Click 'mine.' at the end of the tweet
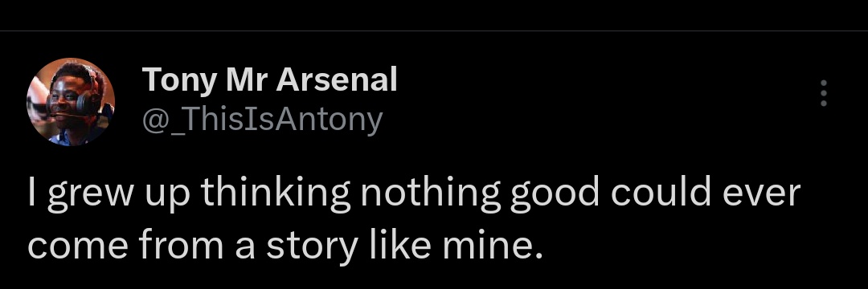Screen dimensions: 868x289 coord(493,245)
